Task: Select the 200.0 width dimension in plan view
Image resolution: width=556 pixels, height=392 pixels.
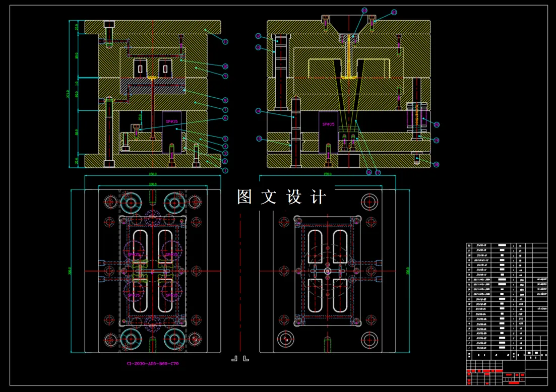Action: [x=153, y=184]
